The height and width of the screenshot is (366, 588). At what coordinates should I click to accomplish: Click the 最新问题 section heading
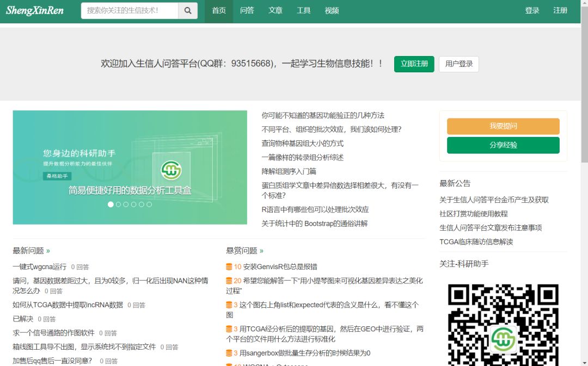(28, 251)
